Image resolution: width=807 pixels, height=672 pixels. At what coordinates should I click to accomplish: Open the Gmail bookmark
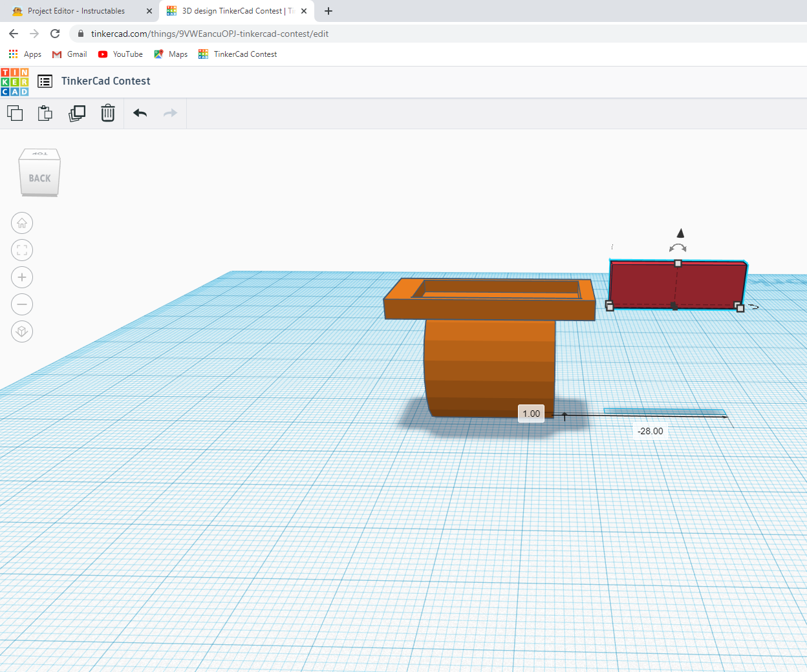[69, 54]
